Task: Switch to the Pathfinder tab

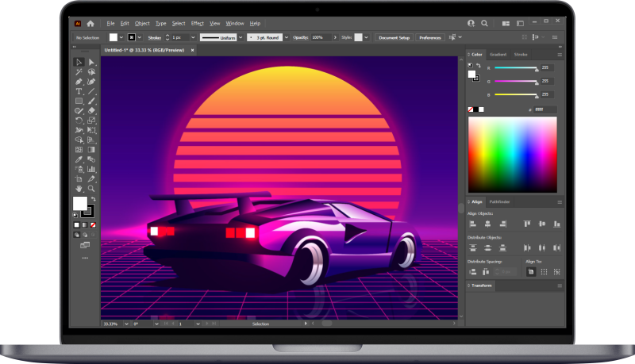Action: 499,201
